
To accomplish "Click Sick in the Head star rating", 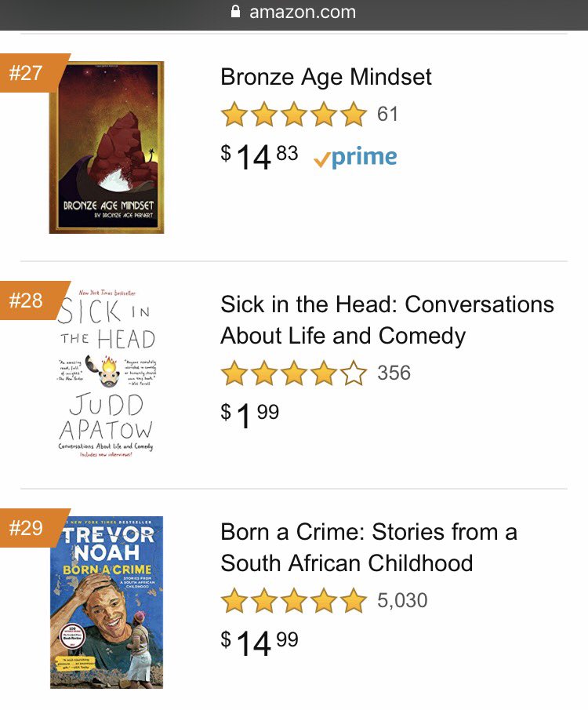I will point(294,373).
